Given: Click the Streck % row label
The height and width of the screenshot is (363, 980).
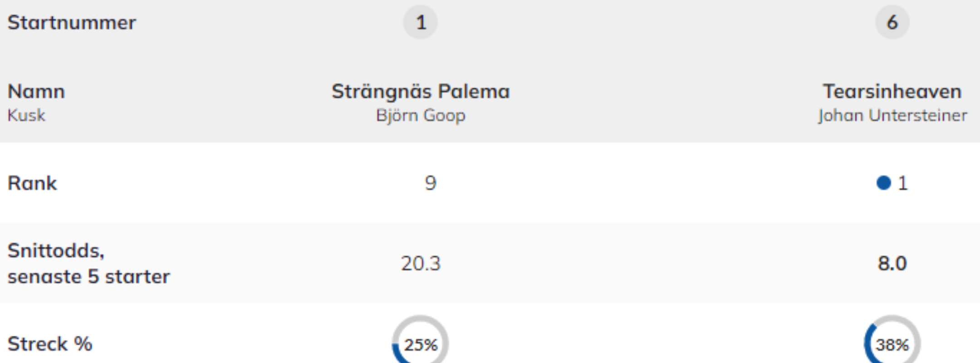Looking at the screenshot, I should pos(50,344).
